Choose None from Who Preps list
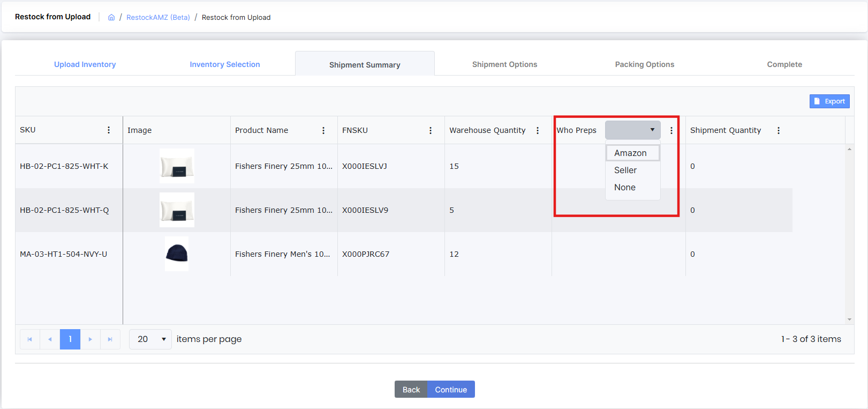Image resolution: width=868 pixels, height=409 pixels. pos(633,187)
